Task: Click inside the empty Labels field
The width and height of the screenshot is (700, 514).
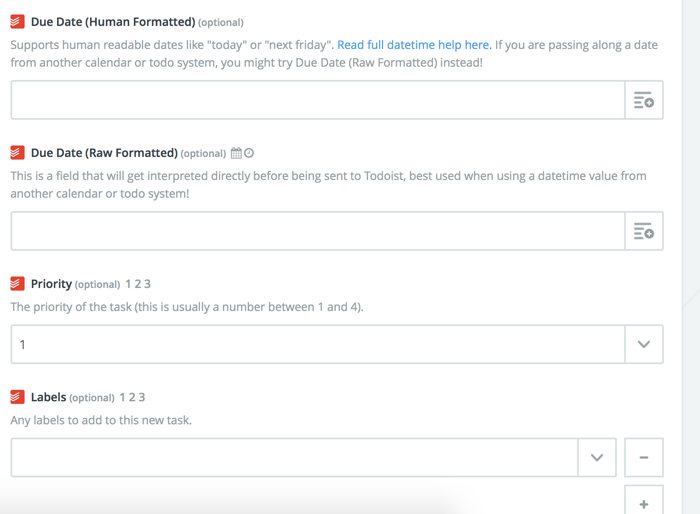Action: click(295, 457)
